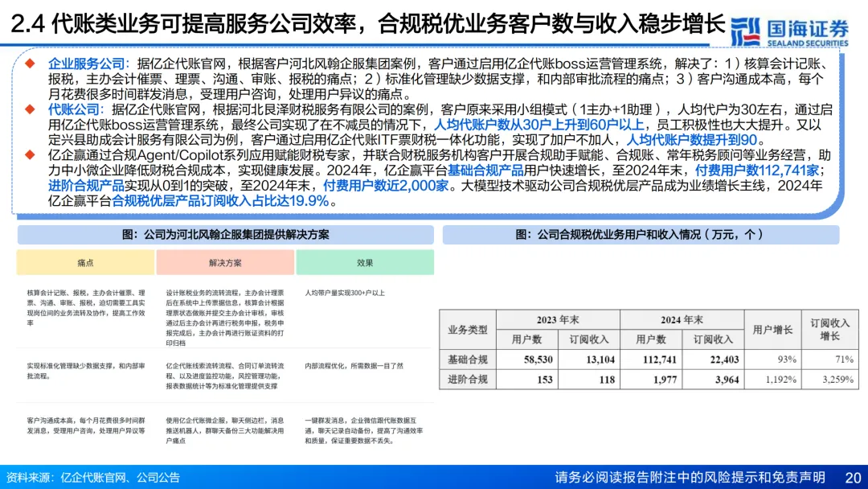868x489 pixels.
Task: Select highlighted text 合规税优层产品订阅收入占比达19.9%
Action: tap(220, 201)
